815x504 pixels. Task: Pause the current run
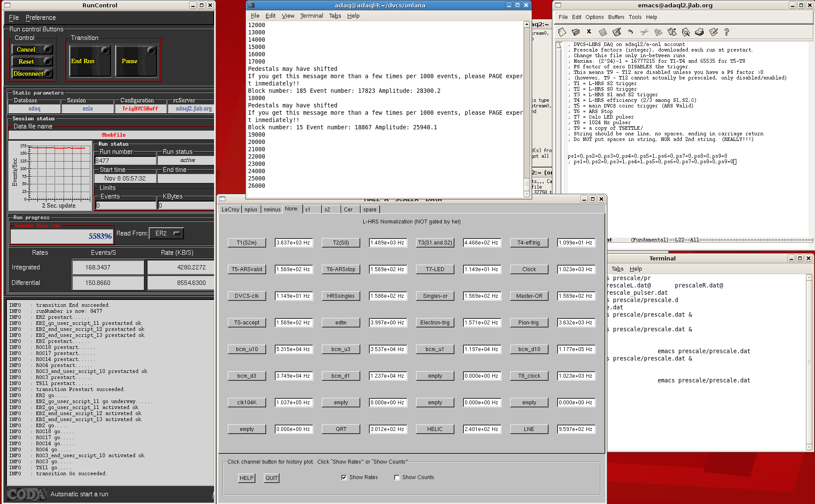[136, 61]
